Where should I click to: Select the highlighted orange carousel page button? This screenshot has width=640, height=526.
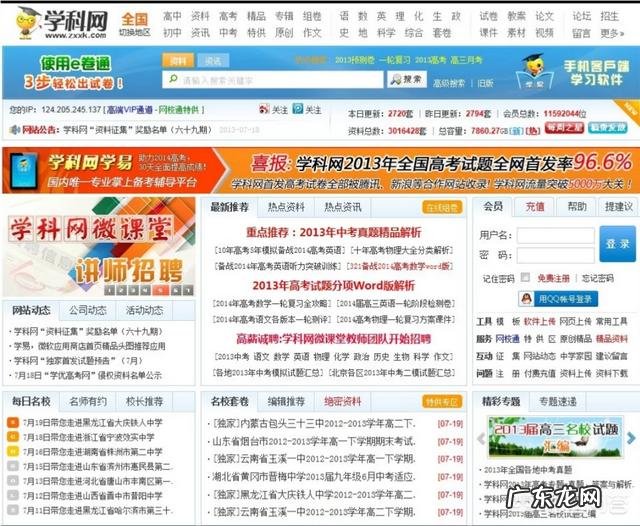click(x=160, y=290)
